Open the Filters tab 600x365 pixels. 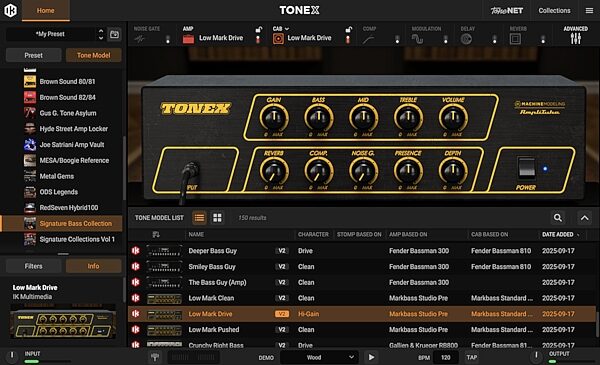pos(34,266)
